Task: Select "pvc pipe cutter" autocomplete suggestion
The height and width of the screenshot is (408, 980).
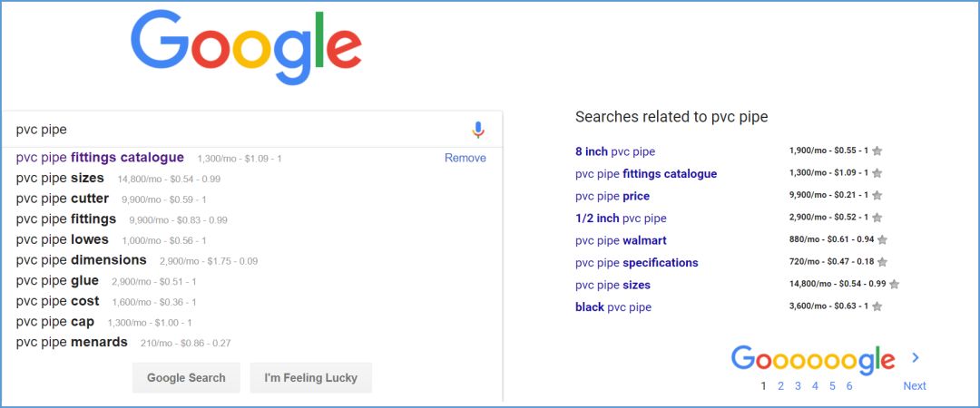Action: [x=63, y=199]
